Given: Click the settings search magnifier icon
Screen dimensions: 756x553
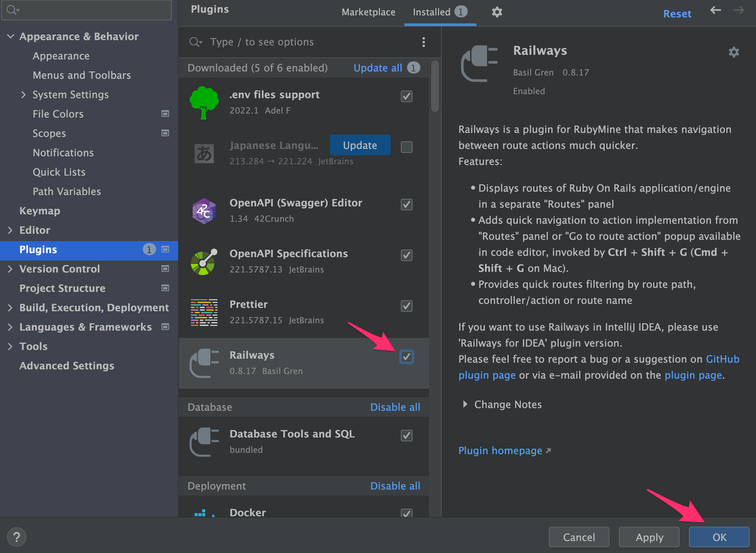Looking at the screenshot, I should tap(13, 10).
